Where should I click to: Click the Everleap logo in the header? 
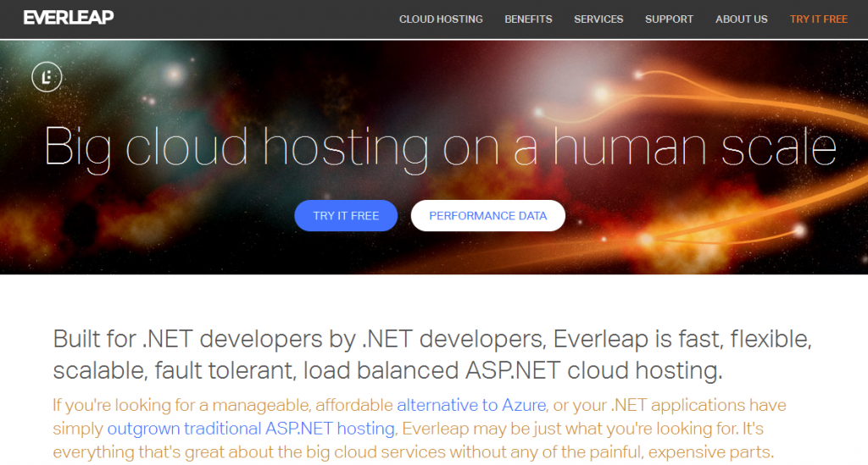pos(69,18)
